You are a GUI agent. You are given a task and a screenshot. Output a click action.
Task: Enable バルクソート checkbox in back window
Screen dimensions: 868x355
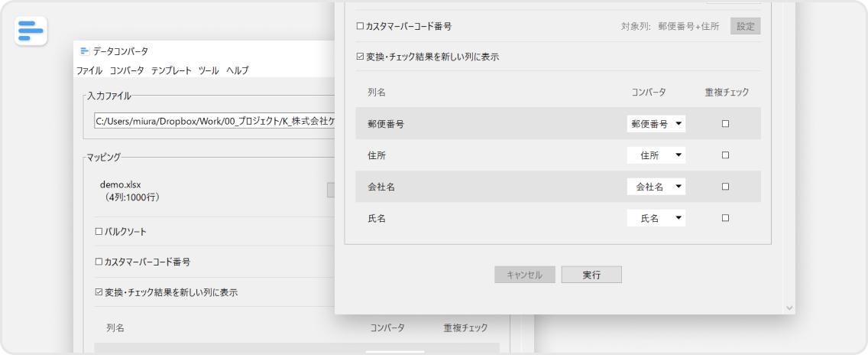(99, 232)
